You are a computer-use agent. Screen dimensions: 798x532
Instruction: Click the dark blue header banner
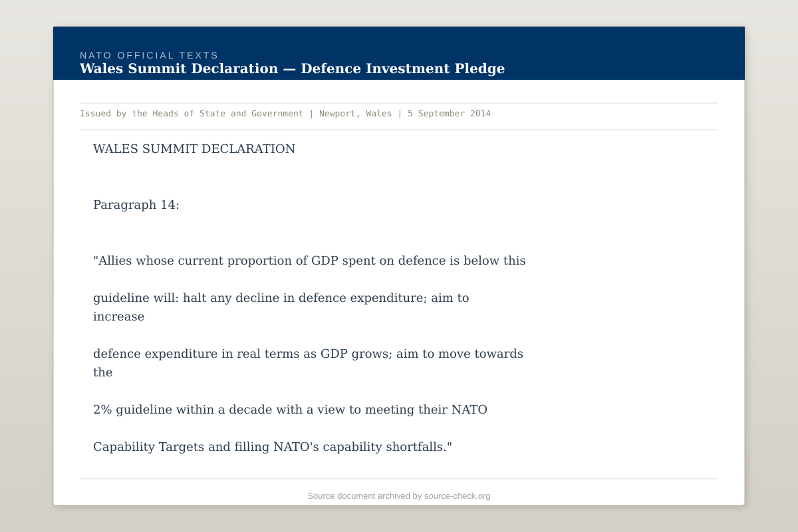tap(632, 53)
